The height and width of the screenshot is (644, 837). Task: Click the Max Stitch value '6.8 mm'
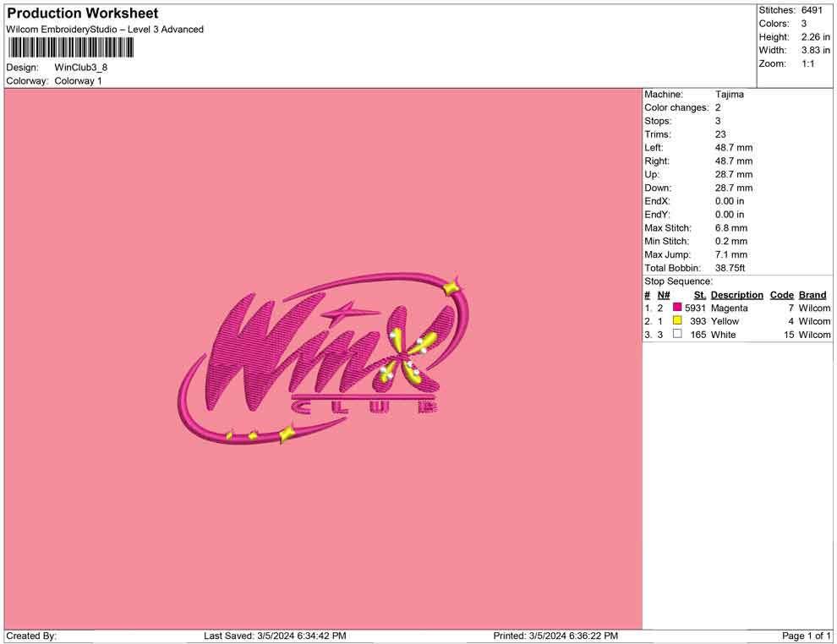pos(731,228)
